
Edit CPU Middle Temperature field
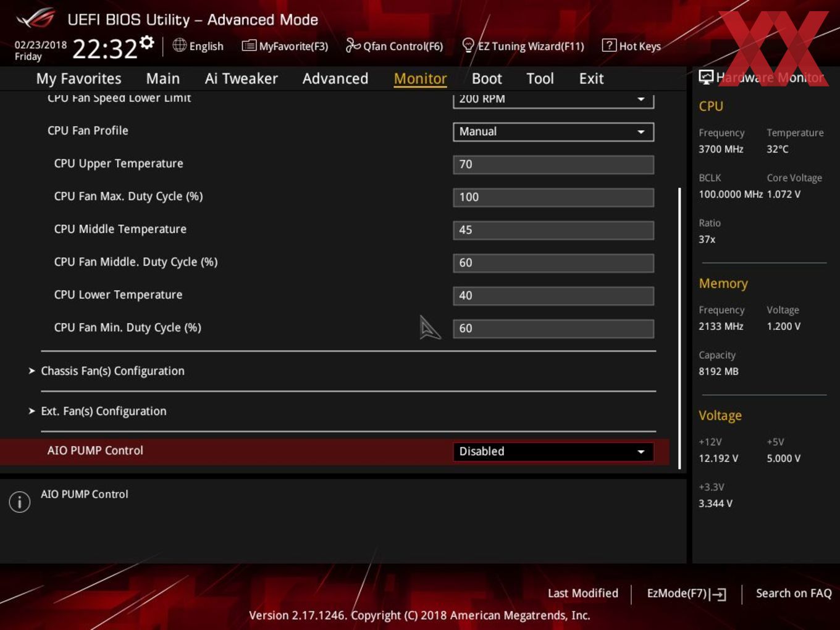[x=553, y=230]
